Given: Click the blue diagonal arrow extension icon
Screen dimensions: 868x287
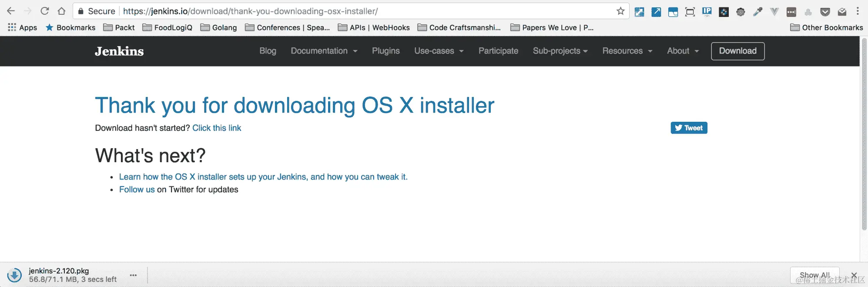Looking at the screenshot, I should click(x=656, y=12).
